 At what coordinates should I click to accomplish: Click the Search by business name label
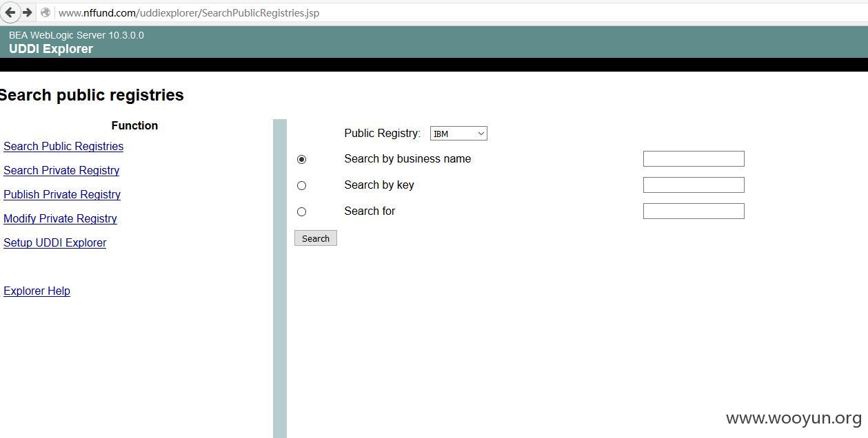(x=407, y=158)
